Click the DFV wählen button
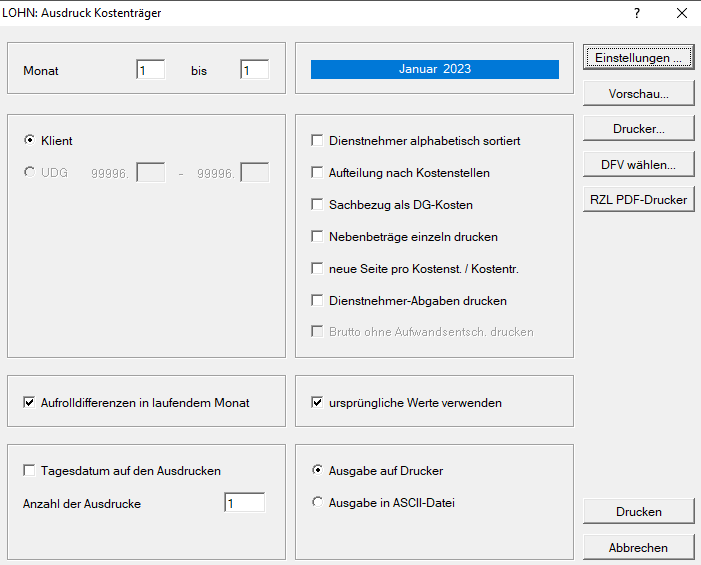Viewport: 701px width, 565px height. pyautogui.click(x=638, y=164)
